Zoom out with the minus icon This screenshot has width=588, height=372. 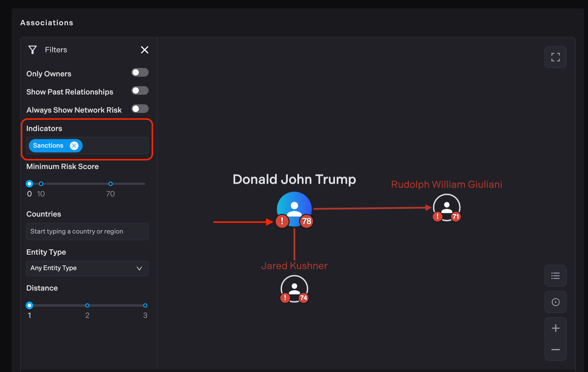point(555,350)
